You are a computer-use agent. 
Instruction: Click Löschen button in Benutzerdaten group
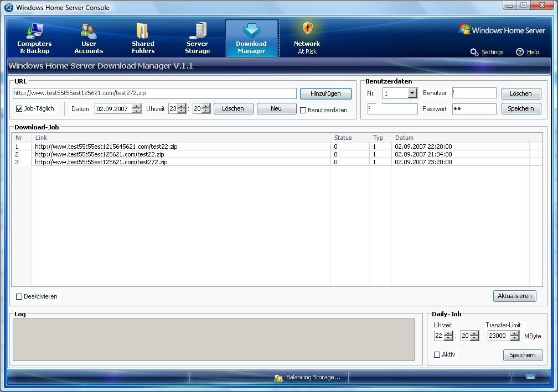(521, 93)
